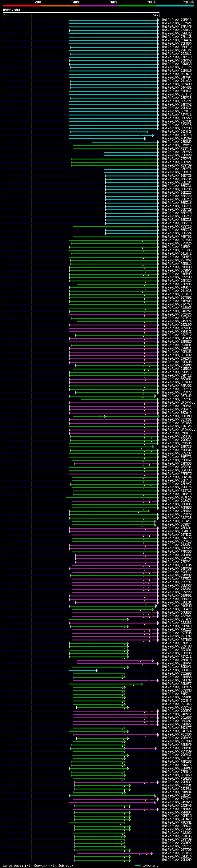Click hit label UniRef100_A6MZA9
This screenshot has height=868, width=197.
click(x=177, y=139)
